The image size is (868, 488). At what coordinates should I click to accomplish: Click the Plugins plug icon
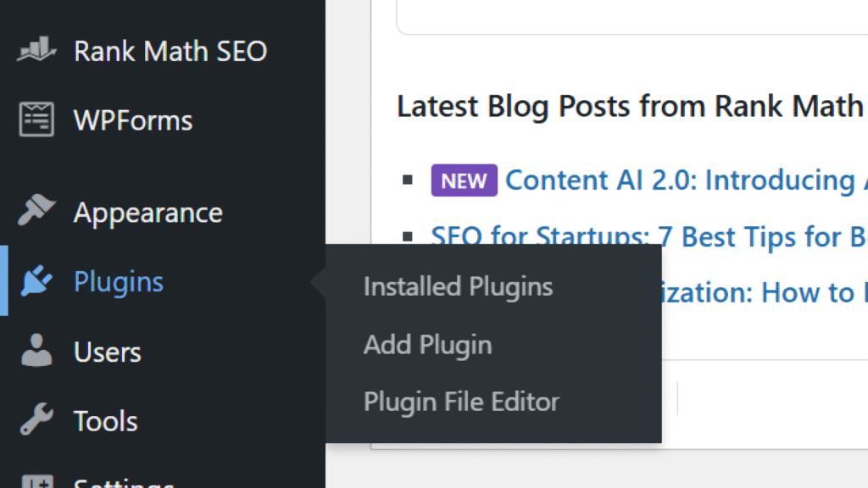click(36, 282)
